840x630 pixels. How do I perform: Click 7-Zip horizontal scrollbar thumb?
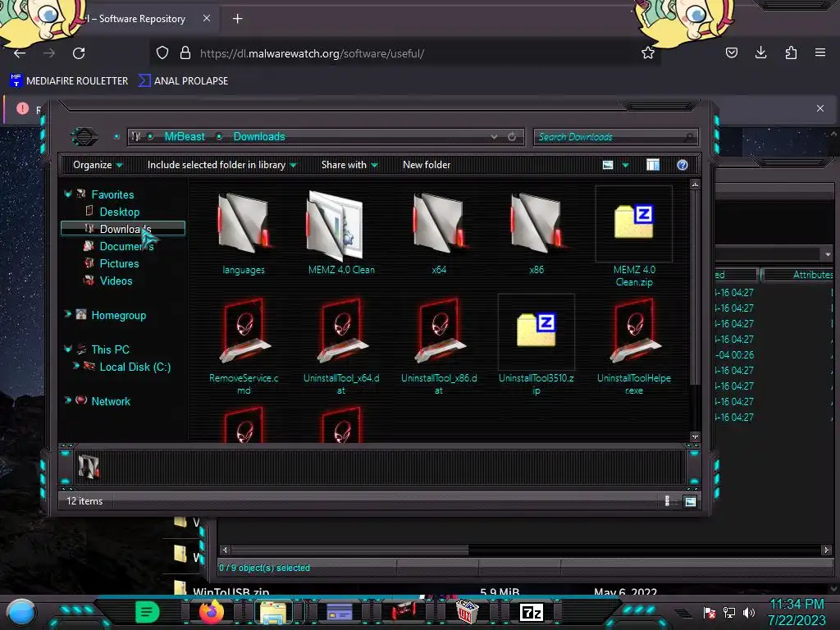click(x=349, y=550)
